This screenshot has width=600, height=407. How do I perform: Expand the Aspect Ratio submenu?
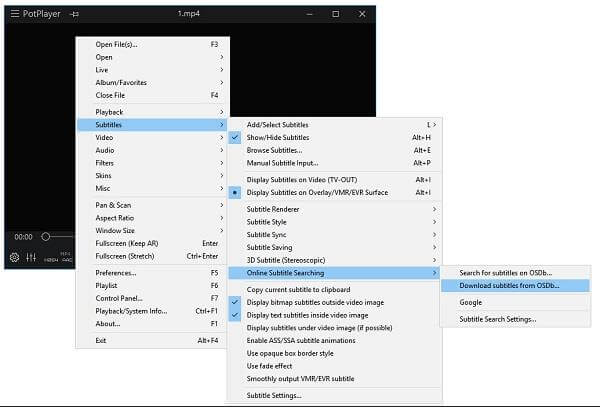(x=153, y=218)
